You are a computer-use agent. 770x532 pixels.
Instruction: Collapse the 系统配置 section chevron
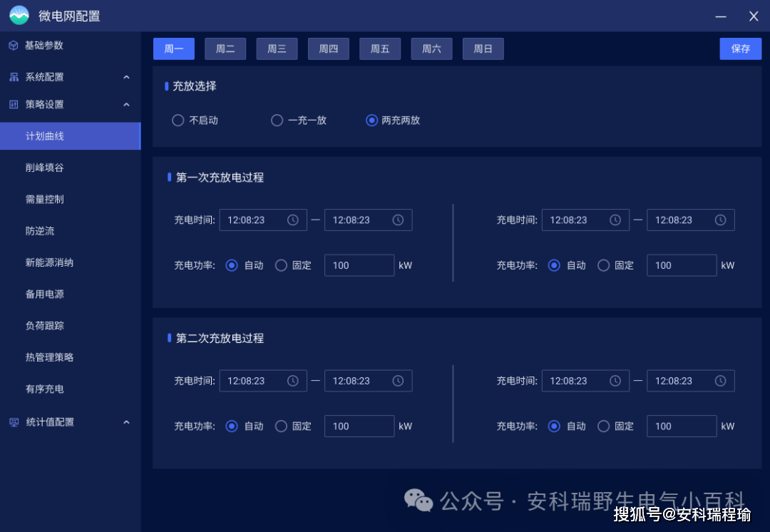[126, 77]
